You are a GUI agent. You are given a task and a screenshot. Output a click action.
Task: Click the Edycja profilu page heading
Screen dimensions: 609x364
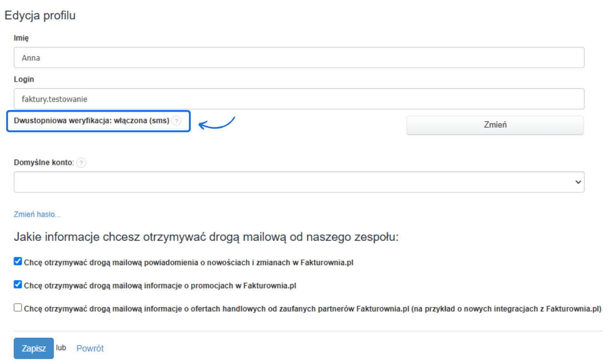point(40,15)
